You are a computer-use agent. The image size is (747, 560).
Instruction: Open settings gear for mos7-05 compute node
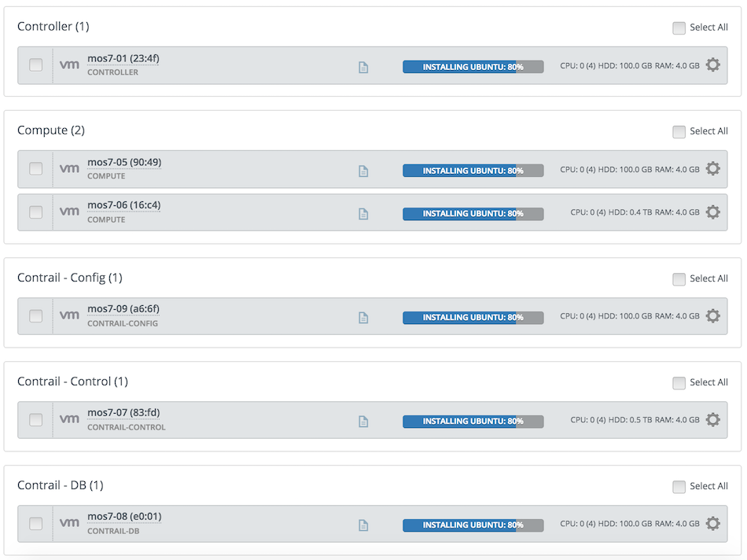[x=712, y=169]
